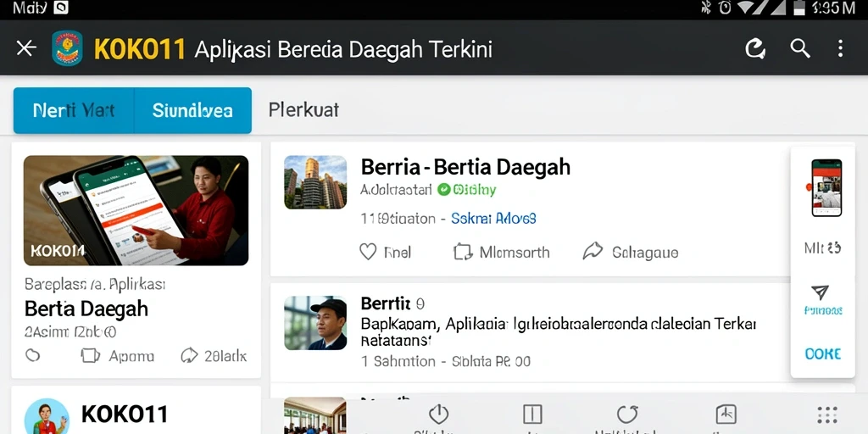
Task: Tap the Bluetooth icon in status bar
Action: coord(706,7)
